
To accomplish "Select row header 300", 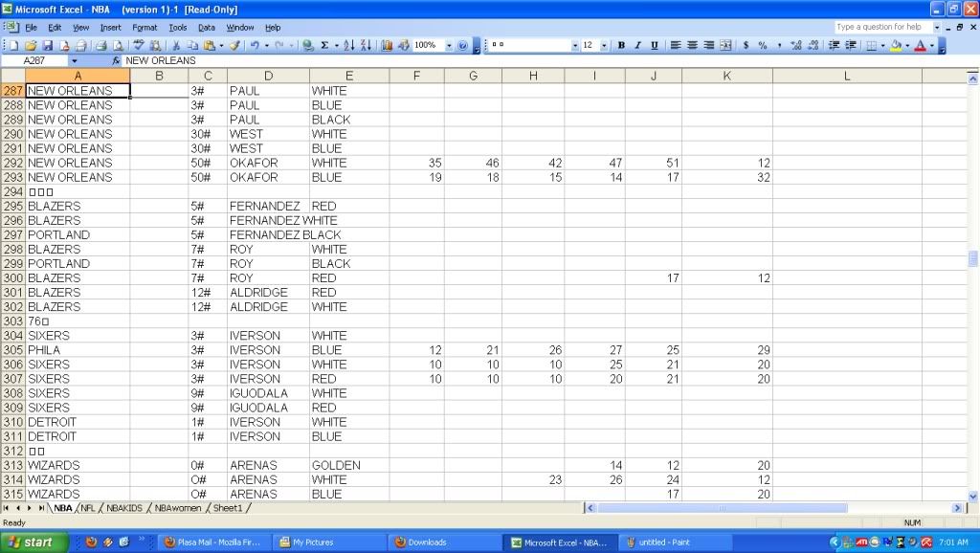I will tap(12, 278).
